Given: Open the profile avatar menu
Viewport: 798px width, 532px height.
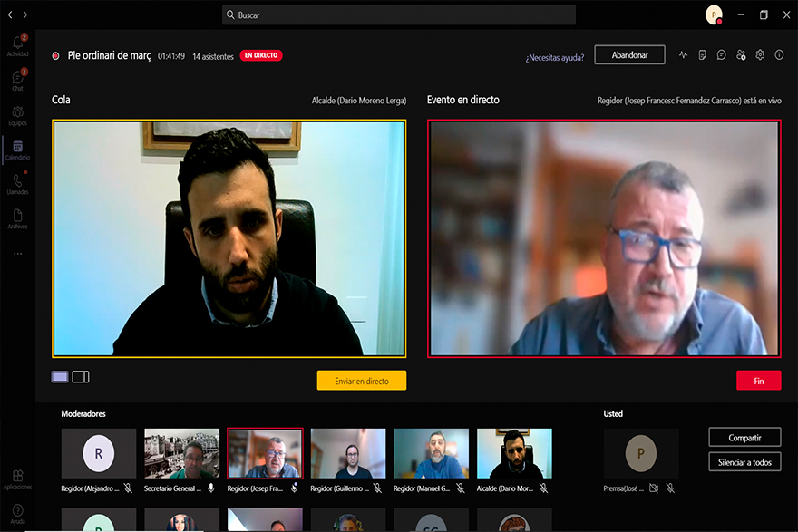Looking at the screenshot, I should pyautogui.click(x=714, y=15).
